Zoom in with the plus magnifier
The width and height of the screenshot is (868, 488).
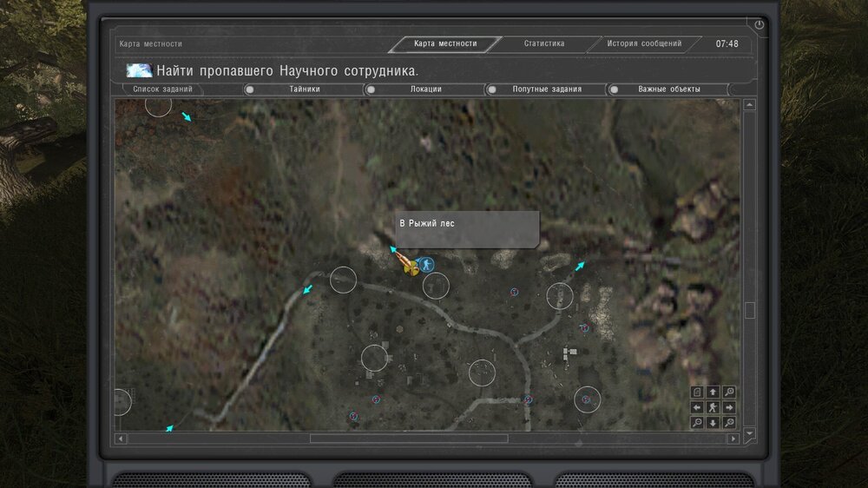coord(729,423)
